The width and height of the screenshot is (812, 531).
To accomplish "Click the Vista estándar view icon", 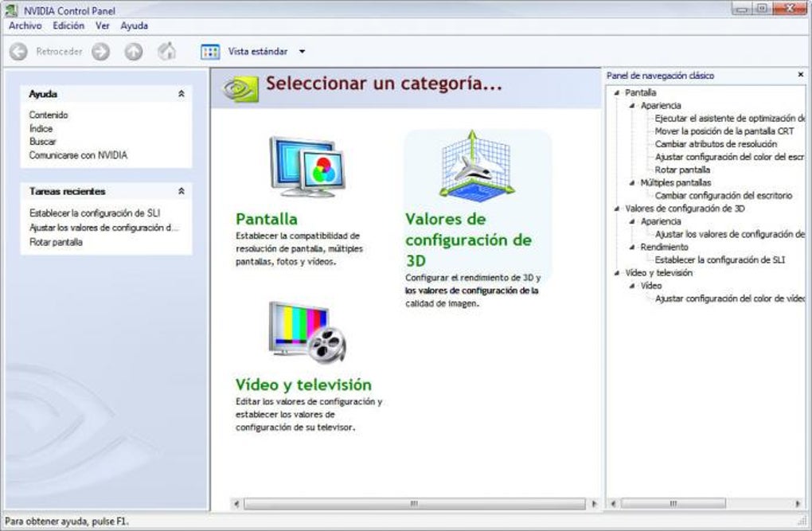I will (210, 51).
